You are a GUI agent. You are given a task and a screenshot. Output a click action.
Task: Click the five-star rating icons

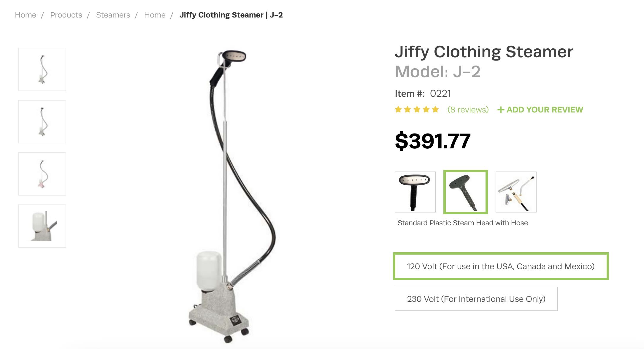417,110
